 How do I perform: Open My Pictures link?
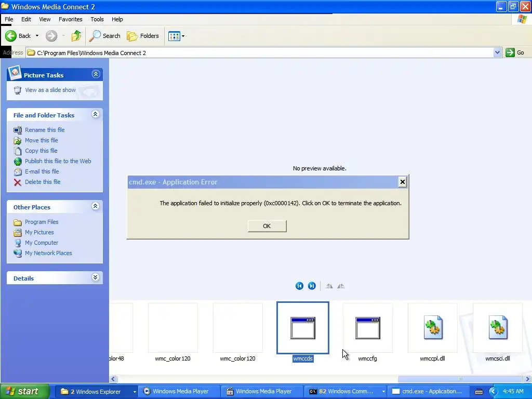39,232
